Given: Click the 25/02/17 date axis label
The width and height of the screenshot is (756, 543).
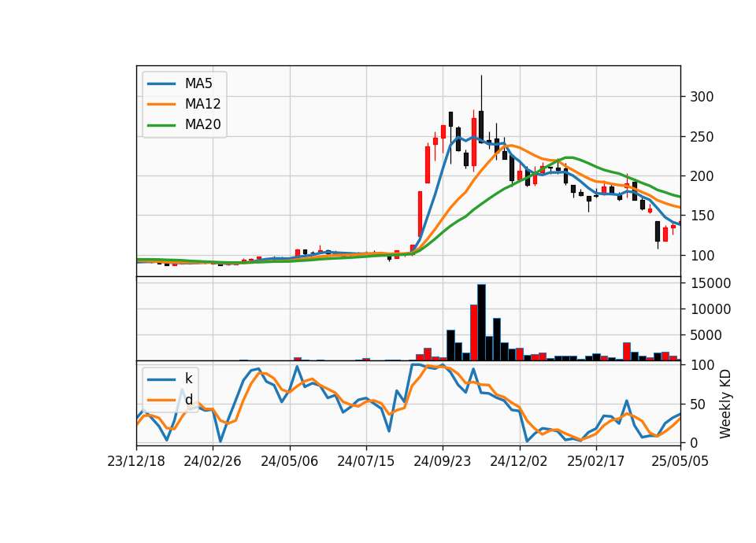Looking at the screenshot, I should point(595,461).
